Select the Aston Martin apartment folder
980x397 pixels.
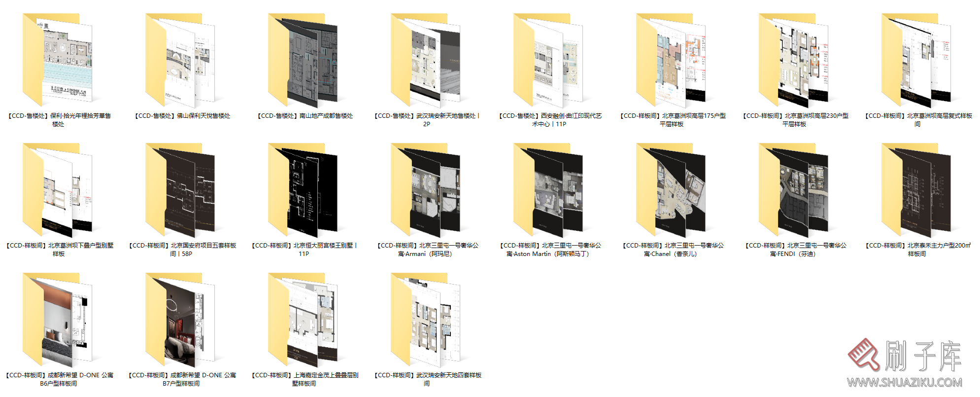(548, 190)
